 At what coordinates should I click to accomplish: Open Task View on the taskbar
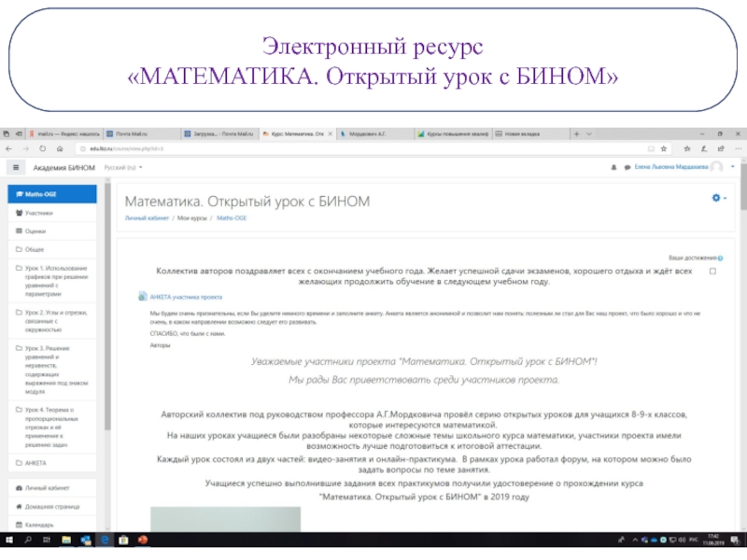click(x=46, y=539)
